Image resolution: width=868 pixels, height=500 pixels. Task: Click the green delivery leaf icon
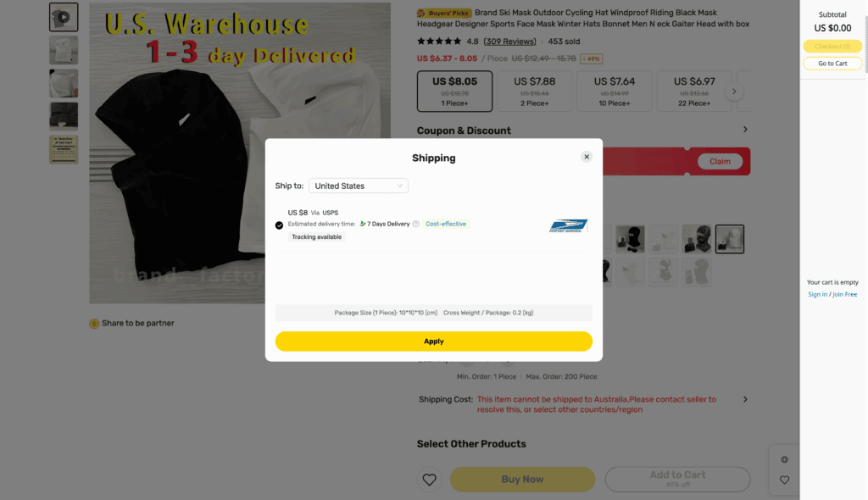coord(362,224)
